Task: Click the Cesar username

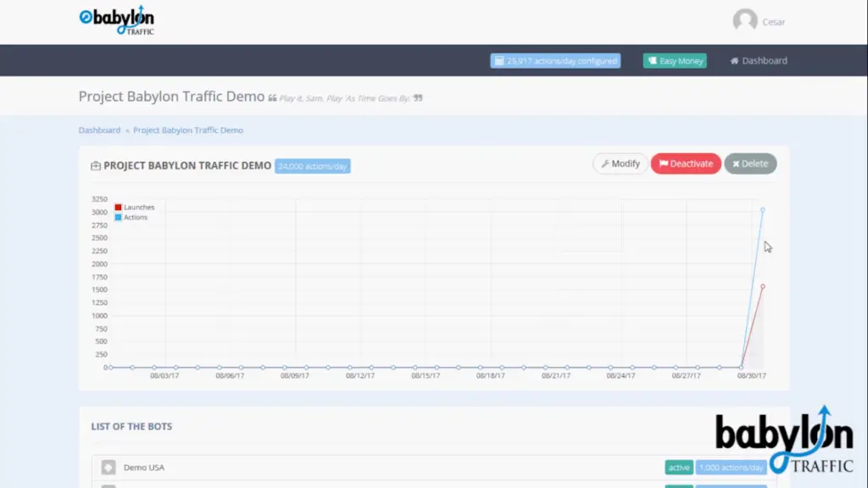Action: [773, 22]
